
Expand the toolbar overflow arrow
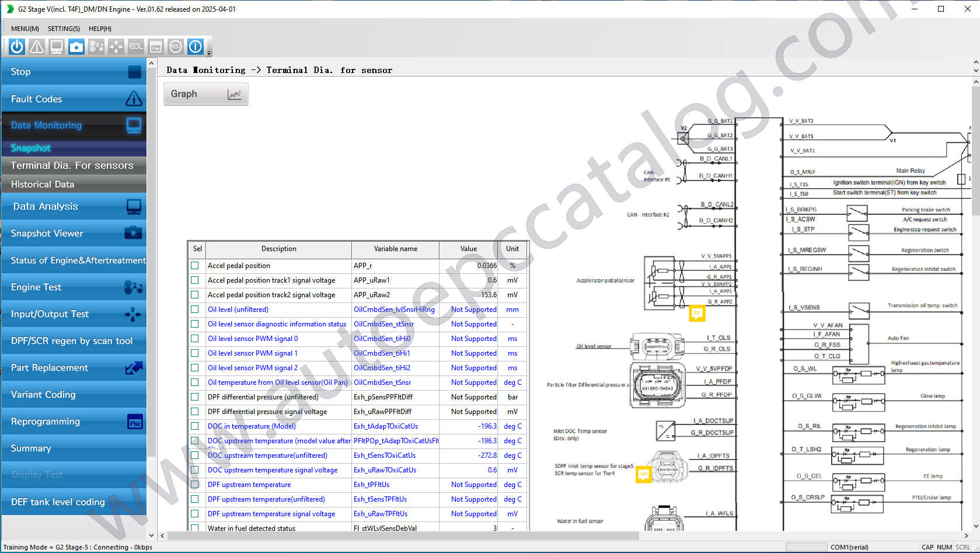pos(209,54)
